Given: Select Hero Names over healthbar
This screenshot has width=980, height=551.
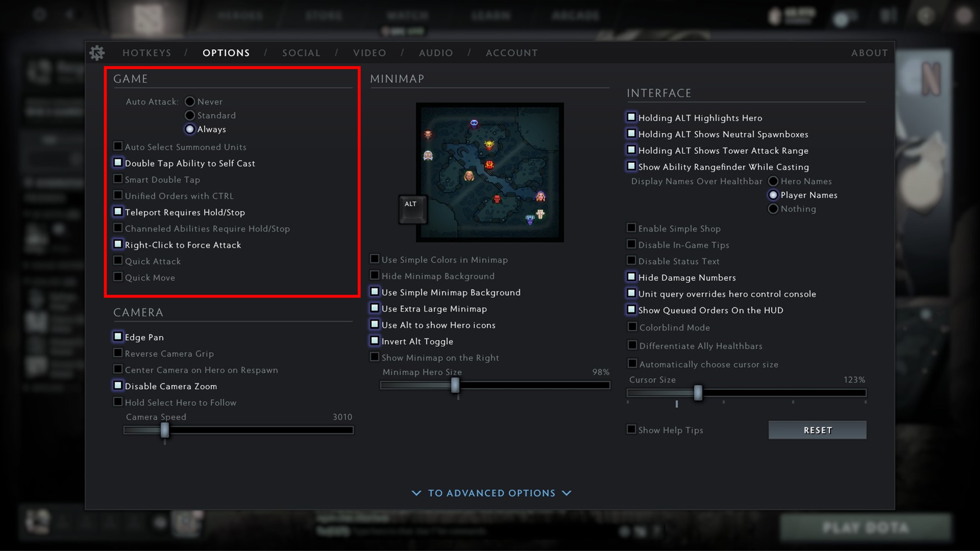Looking at the screenshot, I should coord(773,182).
